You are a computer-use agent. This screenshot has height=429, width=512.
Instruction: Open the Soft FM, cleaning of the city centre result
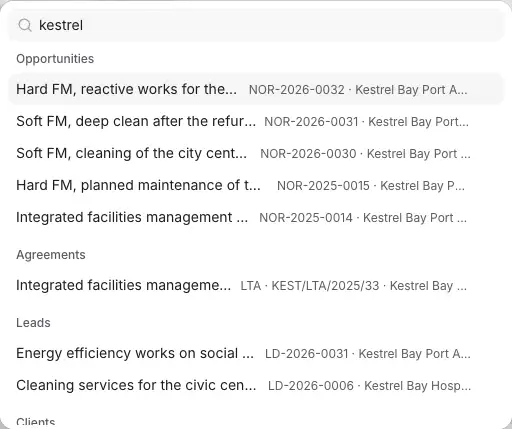(256, 153)
